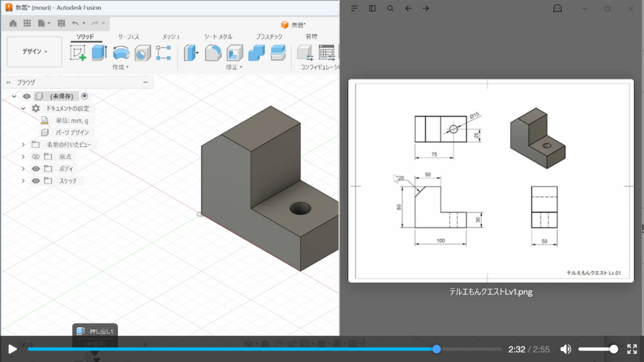
Task: Select the Extrude tool
Action: pos(99,52)
